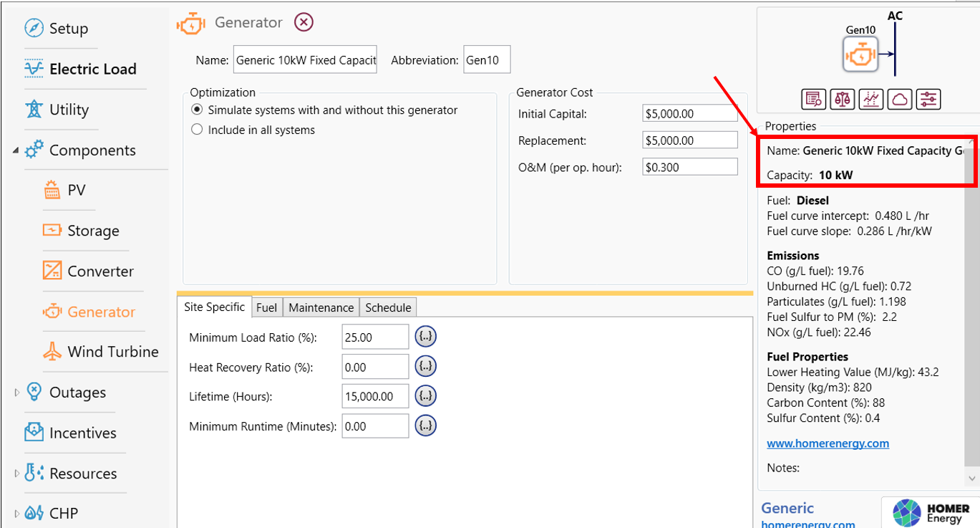Open the cloud icon under schematic
The width and height of the screenshot is (980, 528).
899,100
